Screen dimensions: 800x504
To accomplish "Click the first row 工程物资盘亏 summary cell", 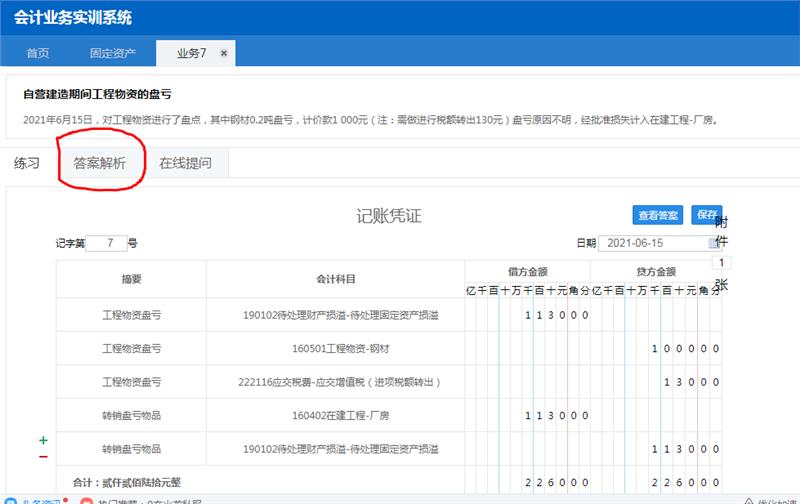I will (x=131, y=315).
